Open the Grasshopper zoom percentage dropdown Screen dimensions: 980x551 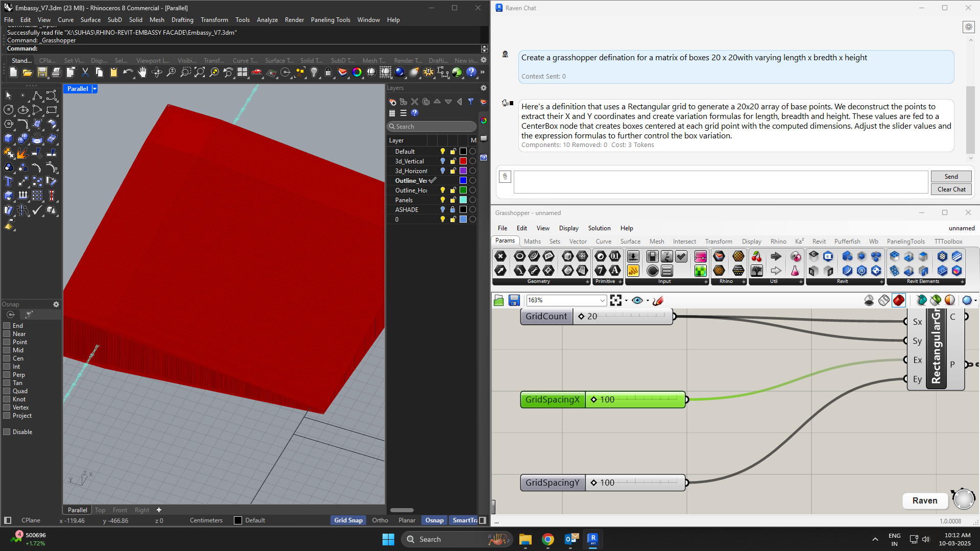[x=603, y=300]
